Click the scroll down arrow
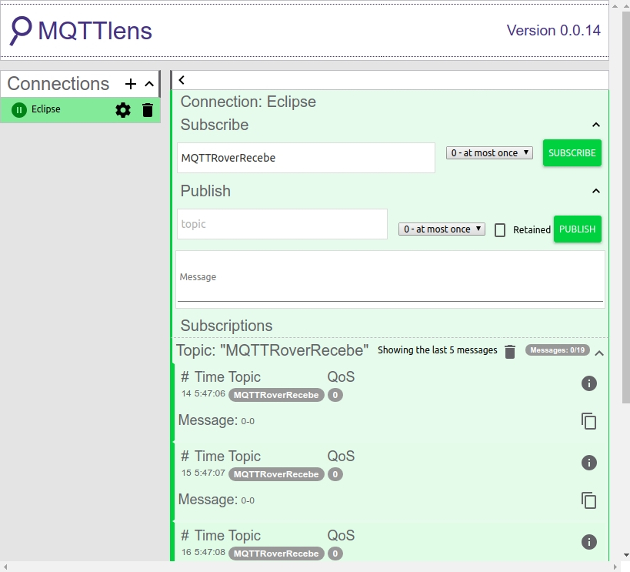This screenshot has height=572, width=630. click(626, 556)
